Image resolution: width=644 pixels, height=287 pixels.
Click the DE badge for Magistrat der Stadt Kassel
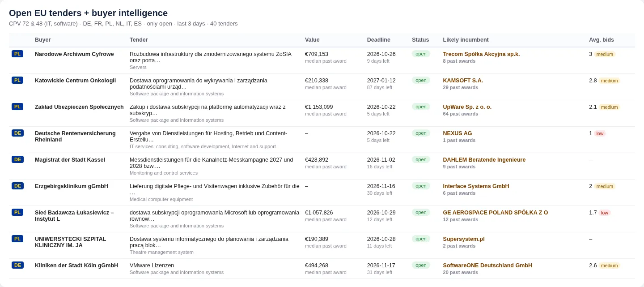(17, 159)
